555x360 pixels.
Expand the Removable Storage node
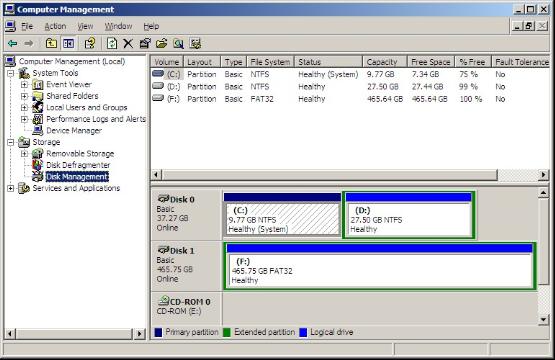tap(24, 154)
